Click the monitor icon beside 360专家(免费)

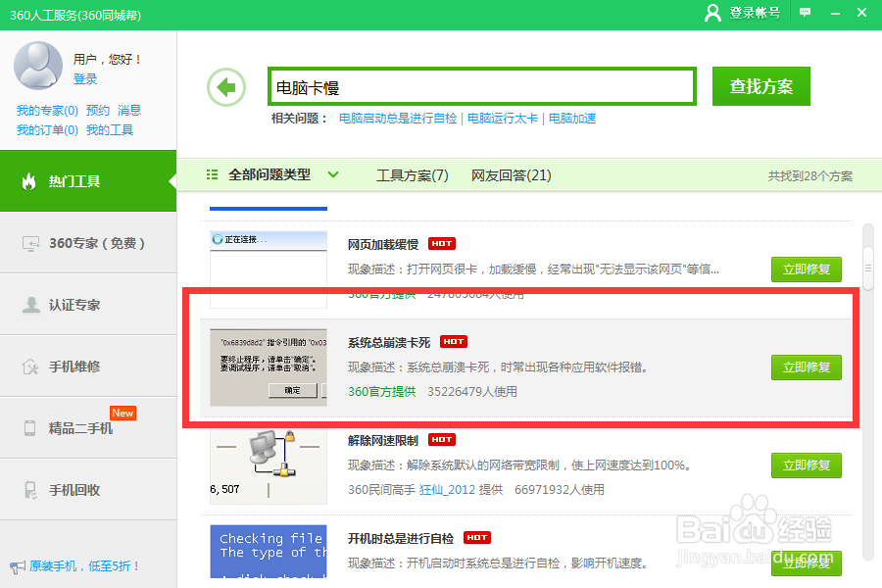(30, 243)
